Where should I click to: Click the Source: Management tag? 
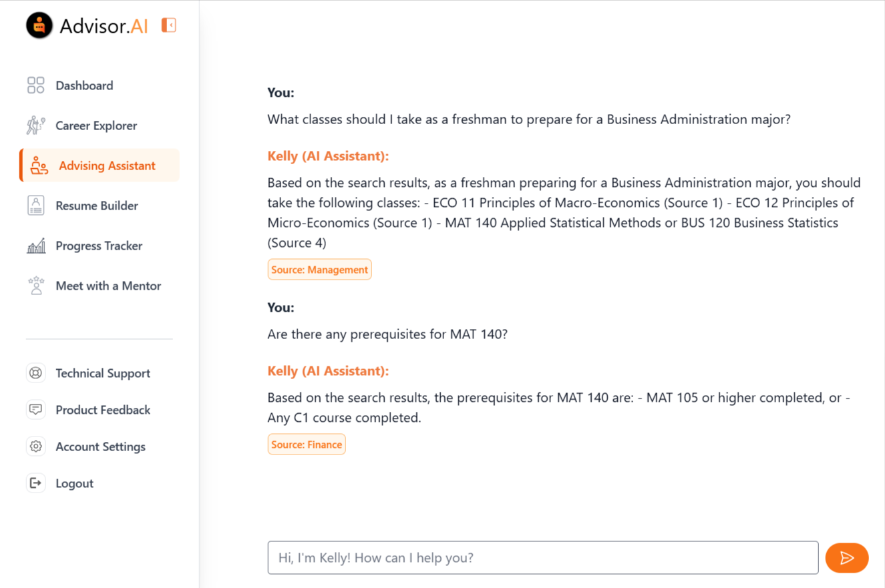(319, 269)
